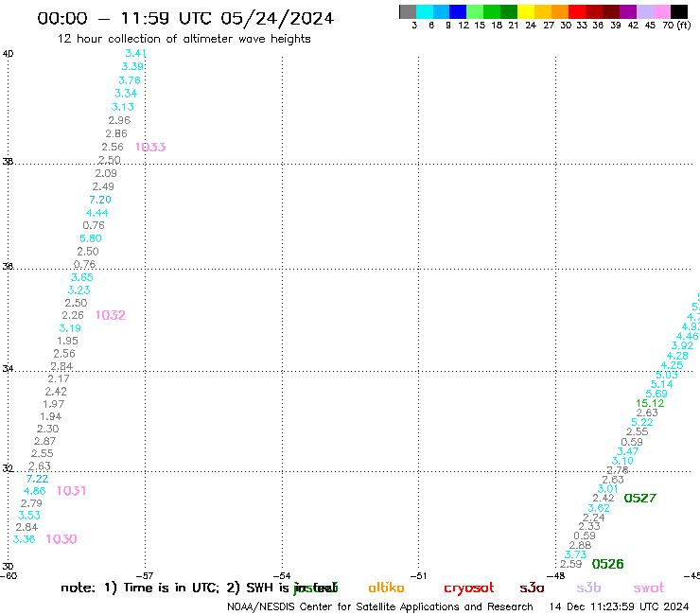700x615 pixels.
Task: Click the dark blue legend swatch
Action: pos(458,11)
